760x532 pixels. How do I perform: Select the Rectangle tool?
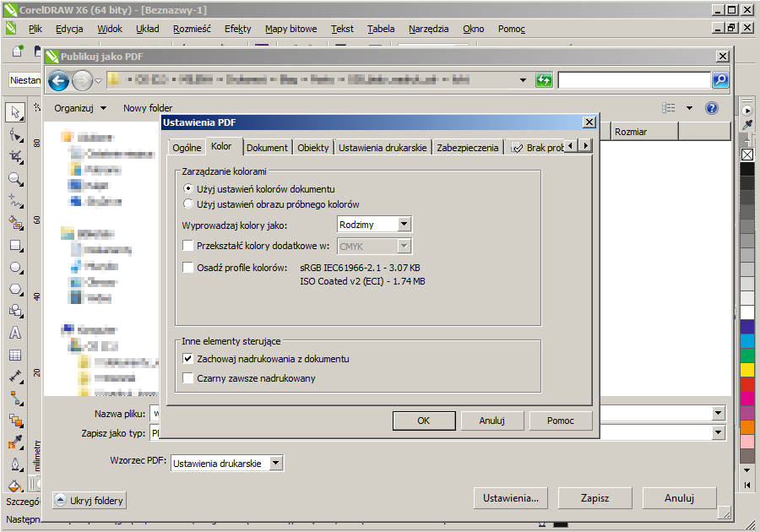coord(15,245)
